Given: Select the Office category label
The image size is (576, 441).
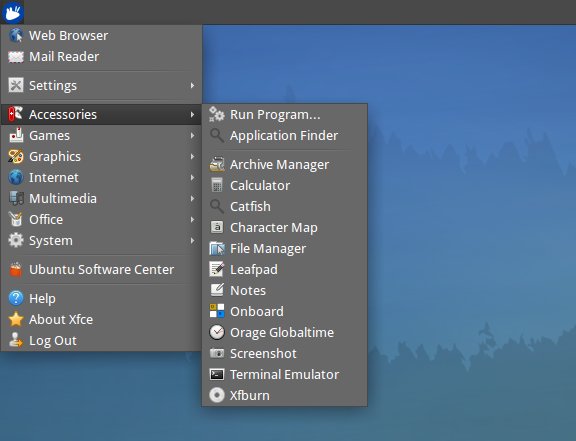Looking at the screenshot, I should click(x=46, y=219).
